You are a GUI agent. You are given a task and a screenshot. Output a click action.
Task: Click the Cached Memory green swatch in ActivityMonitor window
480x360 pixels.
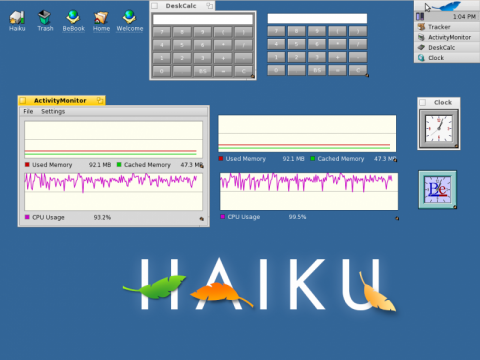point(119,164)
